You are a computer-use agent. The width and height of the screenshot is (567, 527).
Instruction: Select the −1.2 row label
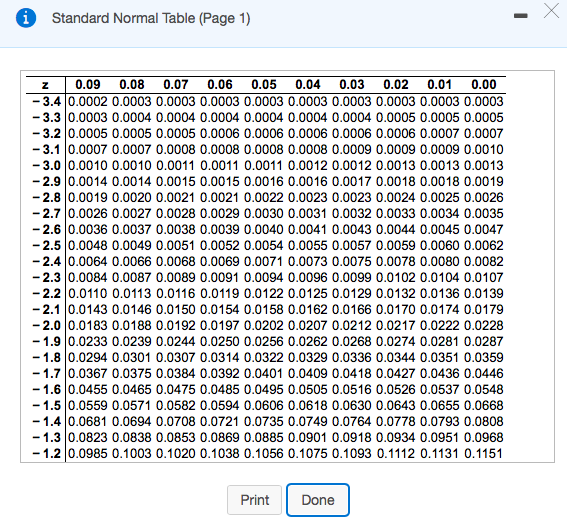click(x=47, y=453)
